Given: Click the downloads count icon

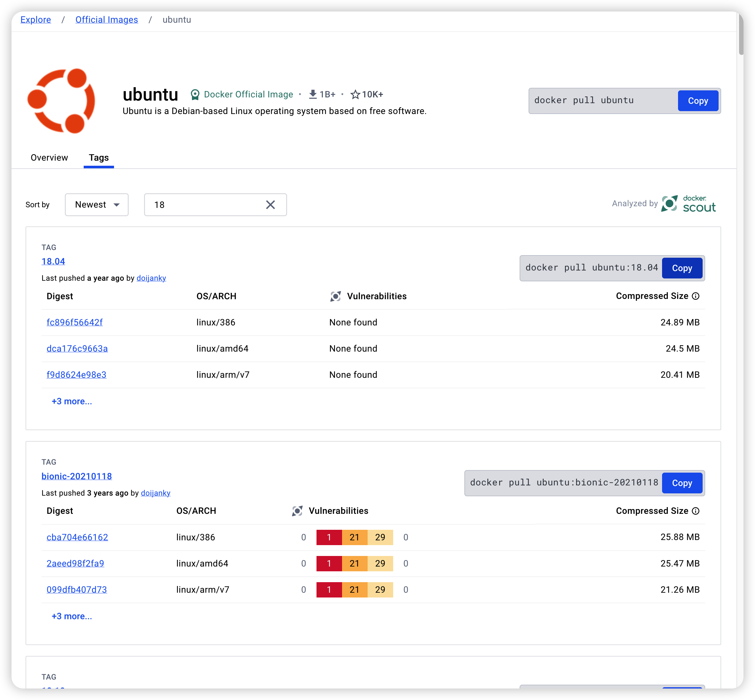Looking at the screenshot, I should point(313,94).
